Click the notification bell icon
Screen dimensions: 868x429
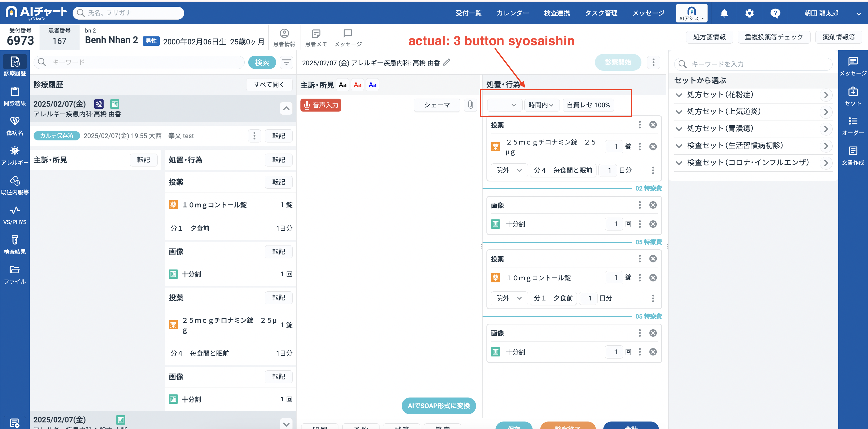coord(724,13)
